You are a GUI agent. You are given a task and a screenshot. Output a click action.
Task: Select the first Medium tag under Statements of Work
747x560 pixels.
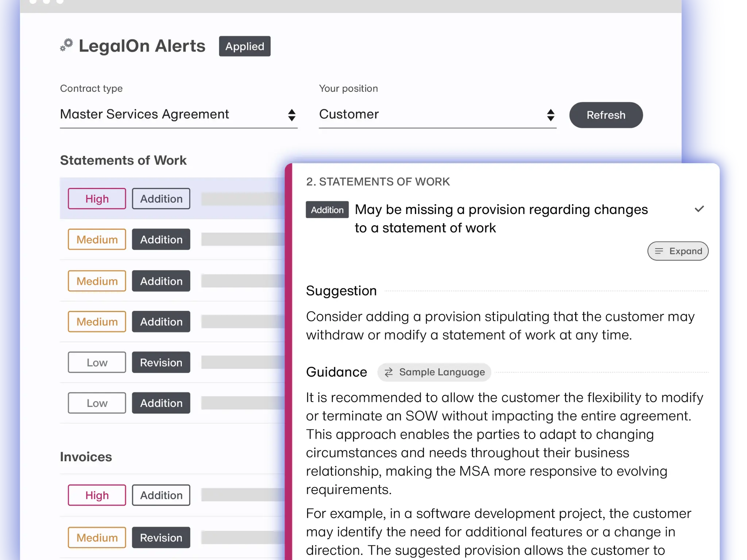[x=97, y=240]
